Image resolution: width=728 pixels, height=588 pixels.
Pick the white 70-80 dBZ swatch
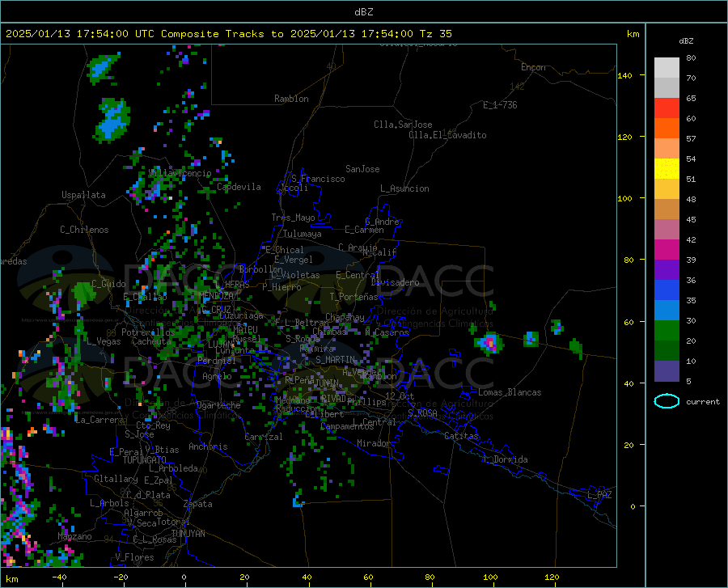pos(667,68)
